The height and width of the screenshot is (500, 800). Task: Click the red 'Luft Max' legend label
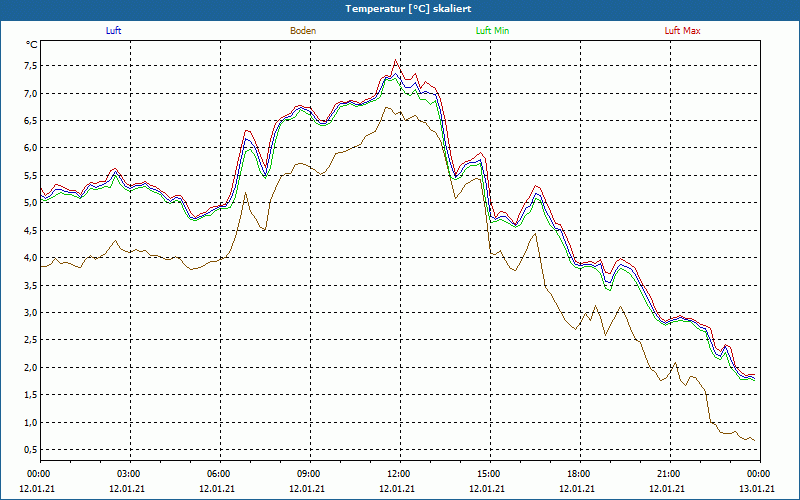pyautogui.click(x=682, y=31)
